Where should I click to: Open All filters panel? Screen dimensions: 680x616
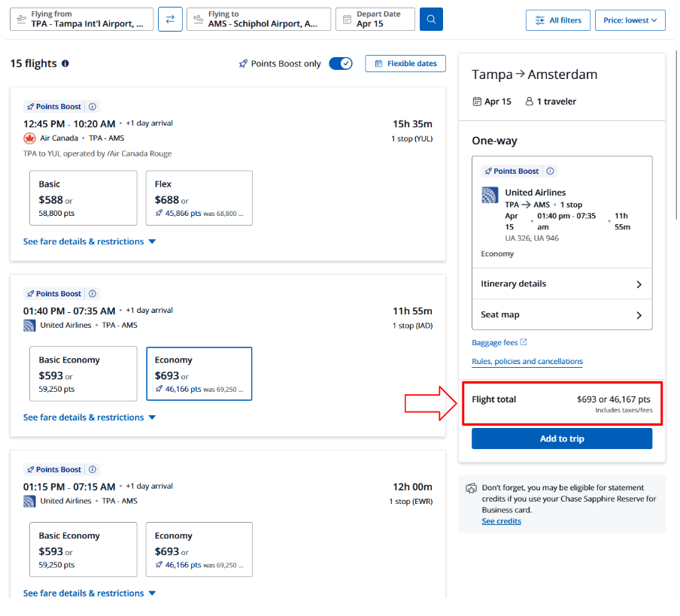[557, 20]
